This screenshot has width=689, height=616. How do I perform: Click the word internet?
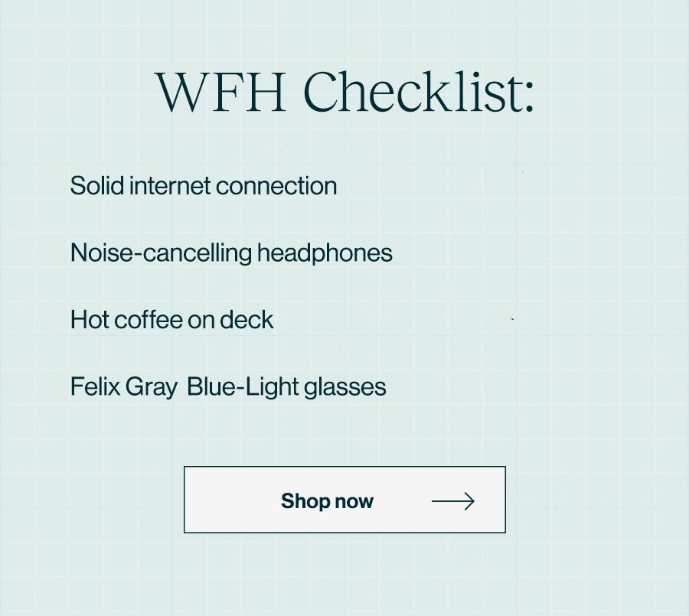pyautogui.click(x=170, y=186)
